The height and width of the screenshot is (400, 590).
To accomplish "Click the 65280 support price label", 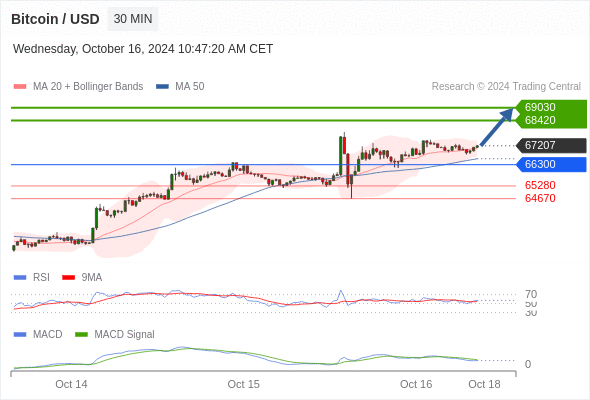I will [540, 185].
